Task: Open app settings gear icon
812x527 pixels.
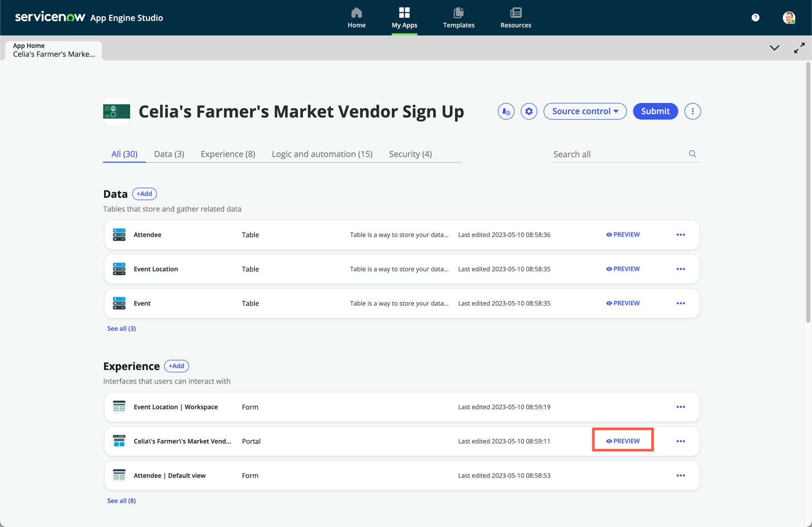Action: coord(529,111)
